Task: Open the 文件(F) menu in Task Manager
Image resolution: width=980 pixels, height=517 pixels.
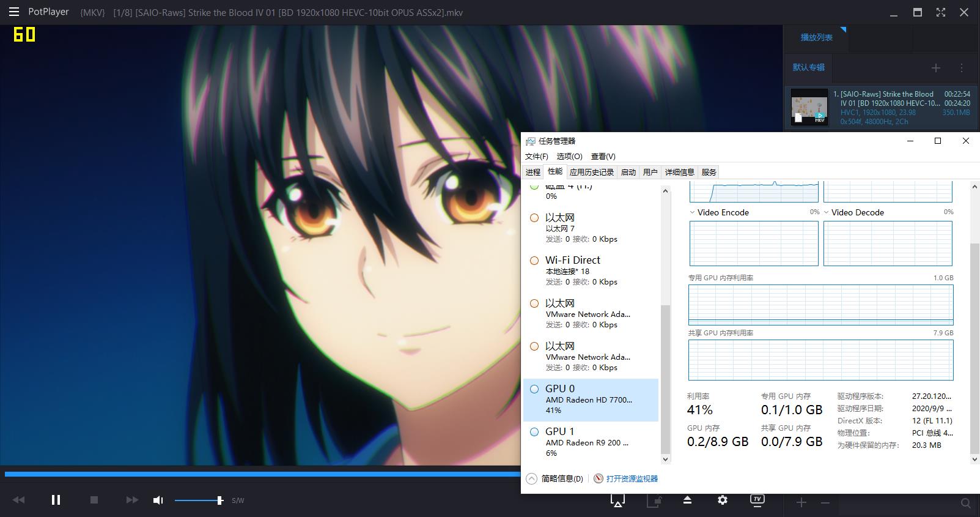Action: pos(536,156)
